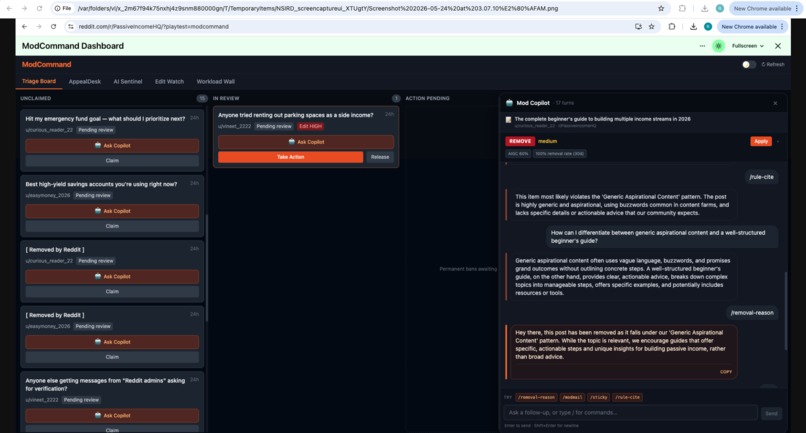Claim the emergency fund goal post
806x433 pixels.
pos(112,161)
